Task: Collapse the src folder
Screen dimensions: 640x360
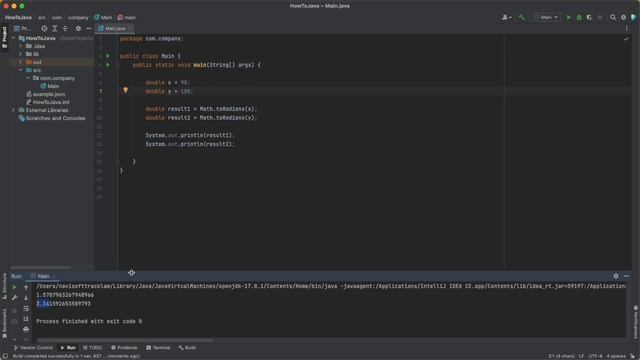Action: 21,70
